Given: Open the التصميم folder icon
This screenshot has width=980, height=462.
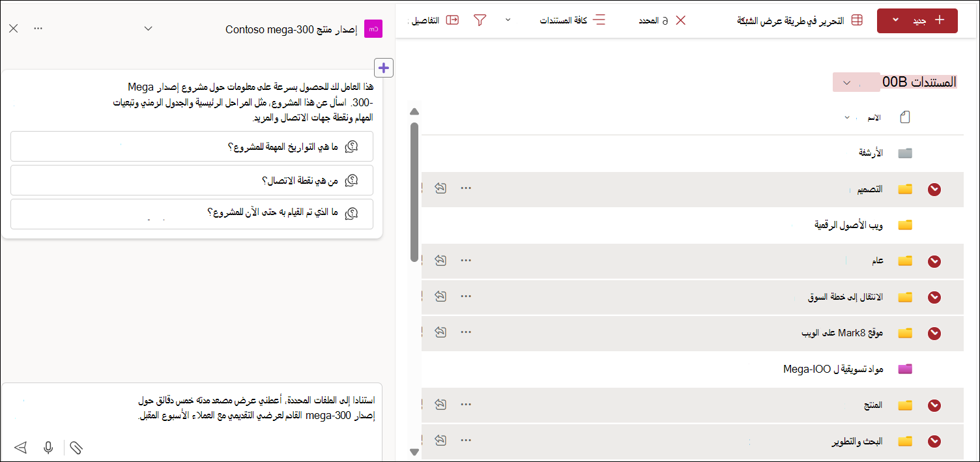Looking at the screenshot, I should pos(905,190).
